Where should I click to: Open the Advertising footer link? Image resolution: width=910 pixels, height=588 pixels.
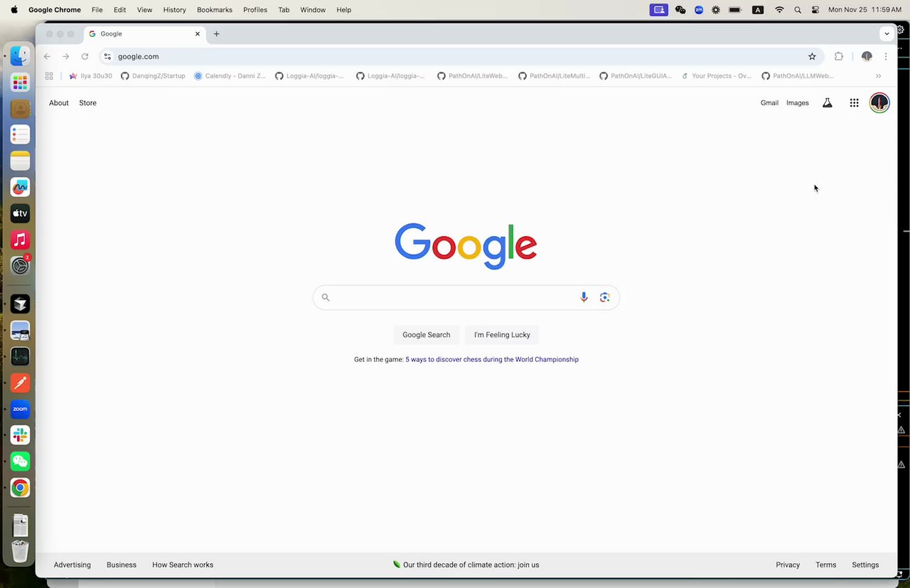point(73,565)
